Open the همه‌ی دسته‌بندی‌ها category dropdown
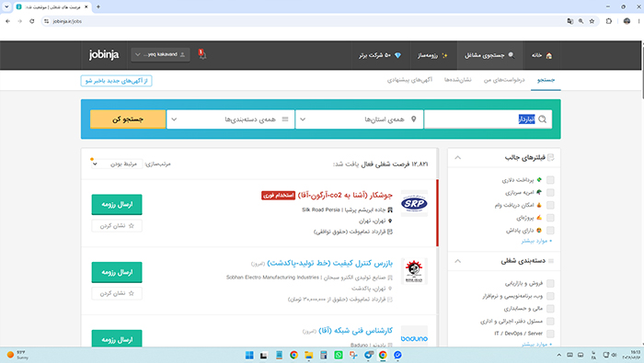Viewport: 644px width, 363px height. pos(230,119)
